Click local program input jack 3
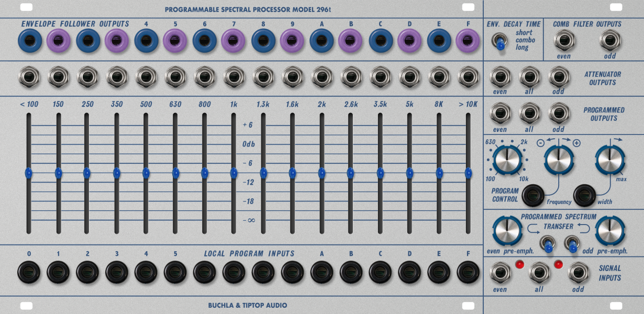 point(117,272)
